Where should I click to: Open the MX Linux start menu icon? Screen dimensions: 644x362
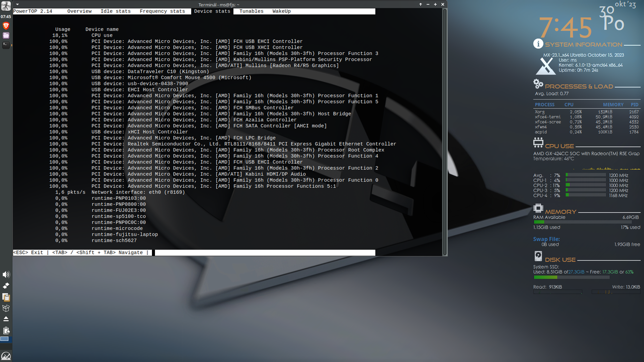click(x=6, y=356)
